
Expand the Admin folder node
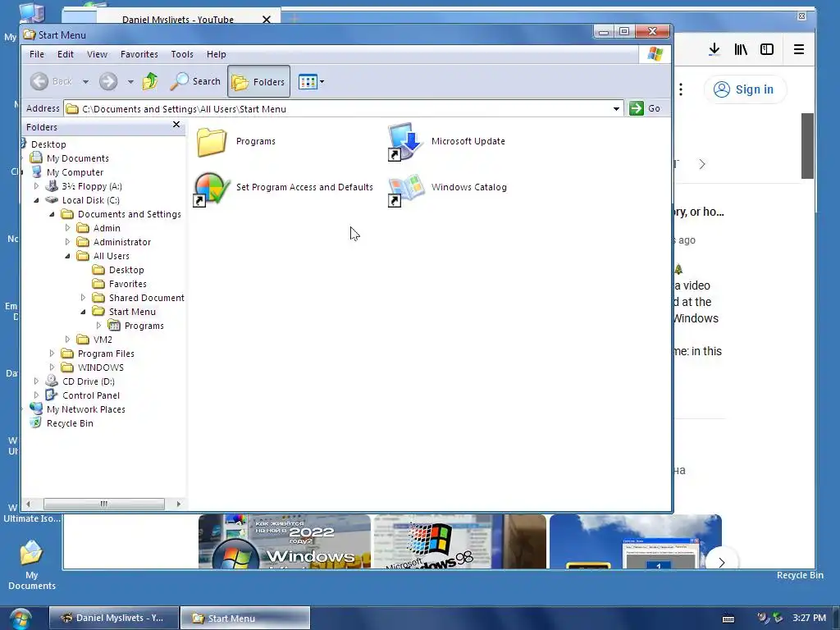click(67, 228)
